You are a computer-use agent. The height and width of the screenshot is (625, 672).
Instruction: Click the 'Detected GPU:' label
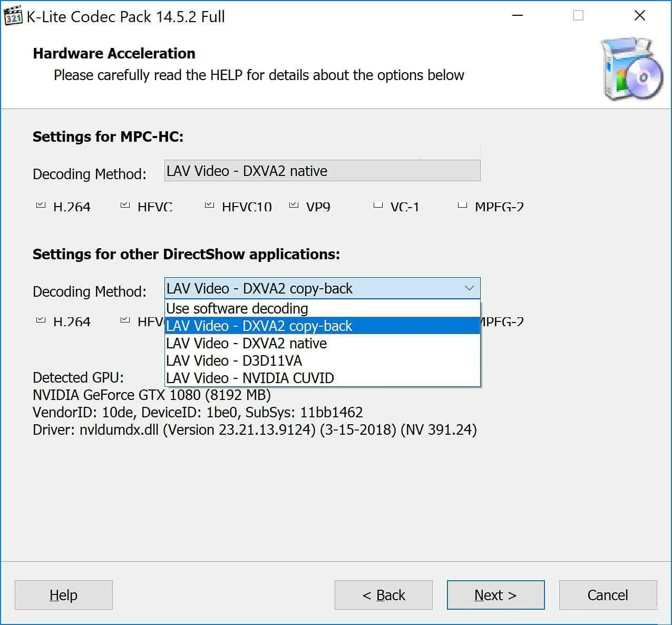coord(78,377)
